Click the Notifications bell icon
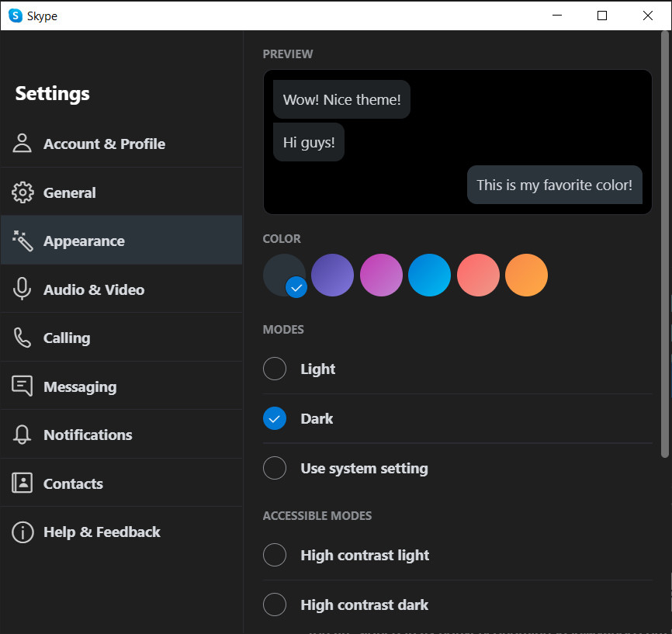The height and width of the screenshot is (634, 672). 22,435
